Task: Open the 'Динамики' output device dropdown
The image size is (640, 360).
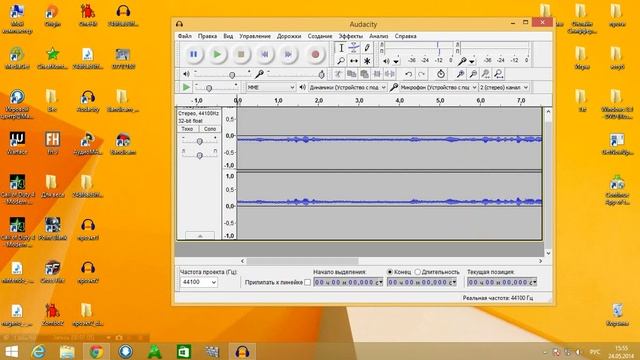Action: [x=347, y=87]
